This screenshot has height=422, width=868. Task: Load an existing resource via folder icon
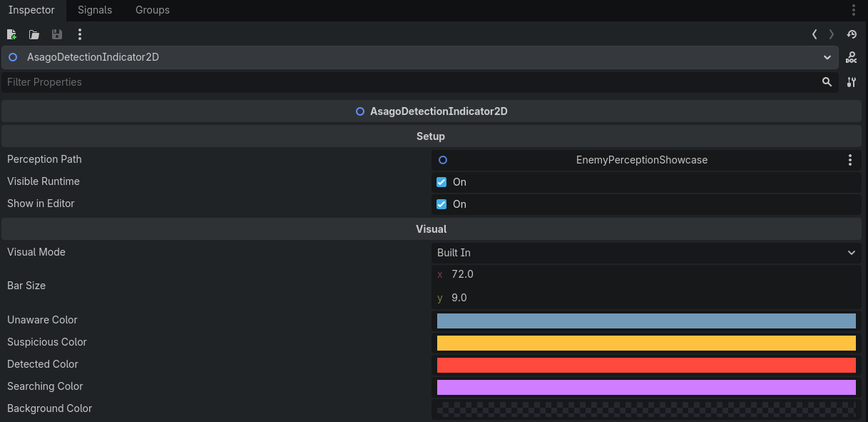(34, 34)
